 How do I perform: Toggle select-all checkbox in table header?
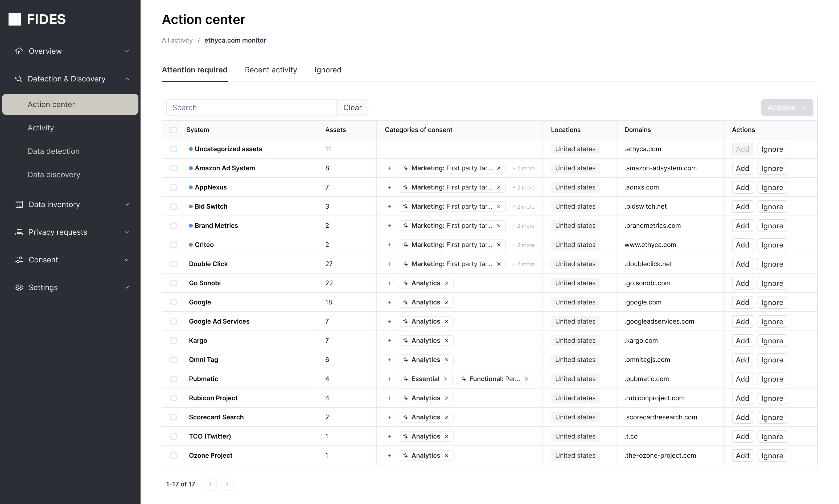(x=174, y=130)
